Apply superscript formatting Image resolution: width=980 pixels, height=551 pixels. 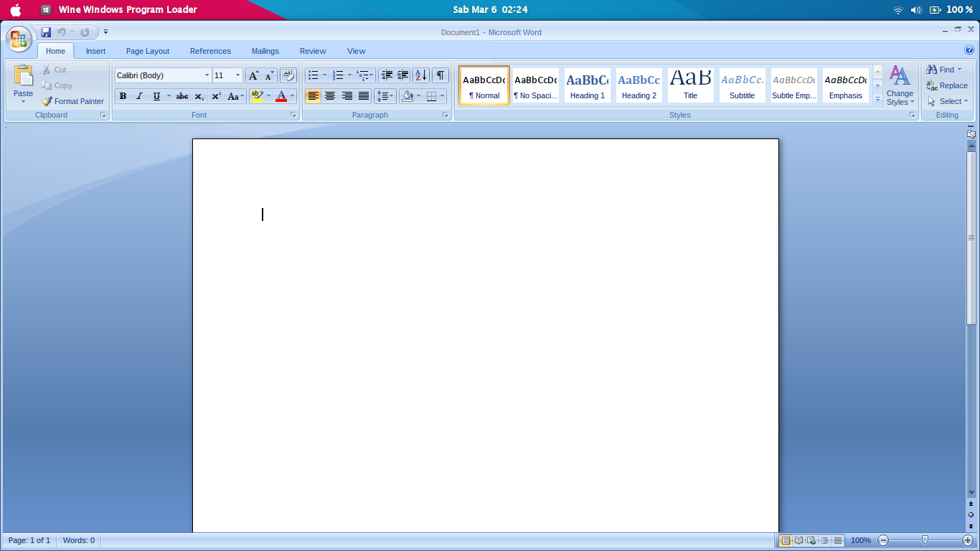pos(216,96)
